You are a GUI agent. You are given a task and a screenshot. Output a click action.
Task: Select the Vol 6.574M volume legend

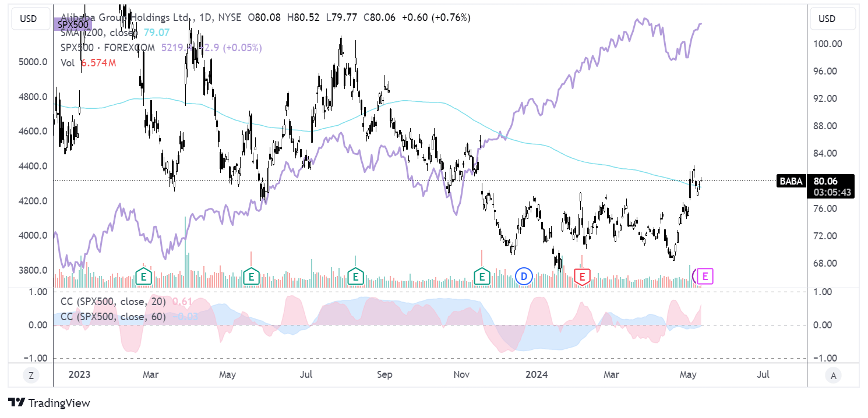point(88,62)
